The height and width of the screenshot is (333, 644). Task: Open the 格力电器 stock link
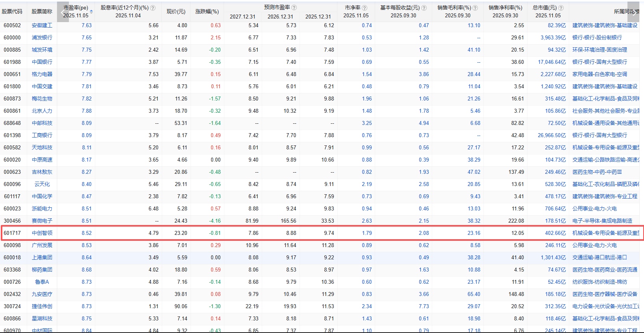[42, 74]
